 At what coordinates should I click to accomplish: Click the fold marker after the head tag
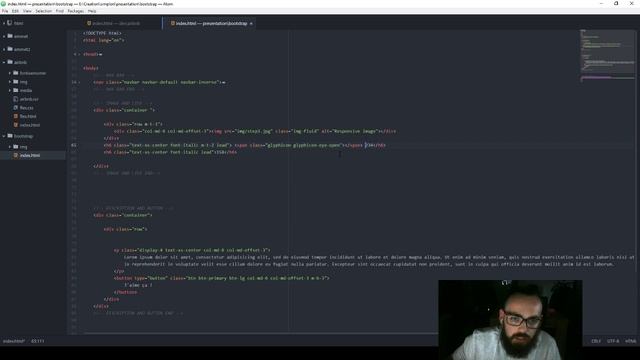click(100, 54)
